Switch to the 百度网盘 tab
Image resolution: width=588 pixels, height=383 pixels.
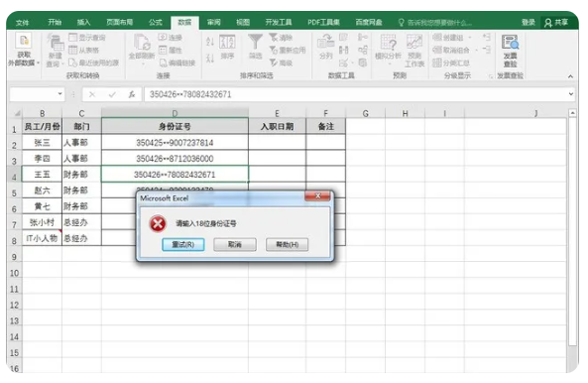pyautogui.click(x=369, y=22)
